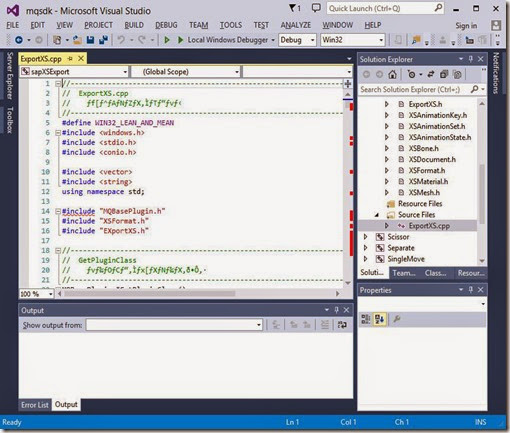The height and width of the screenshot is (433, 510).
Task: Open Property Pages wrench icon
Action: [x=396, y=319]
